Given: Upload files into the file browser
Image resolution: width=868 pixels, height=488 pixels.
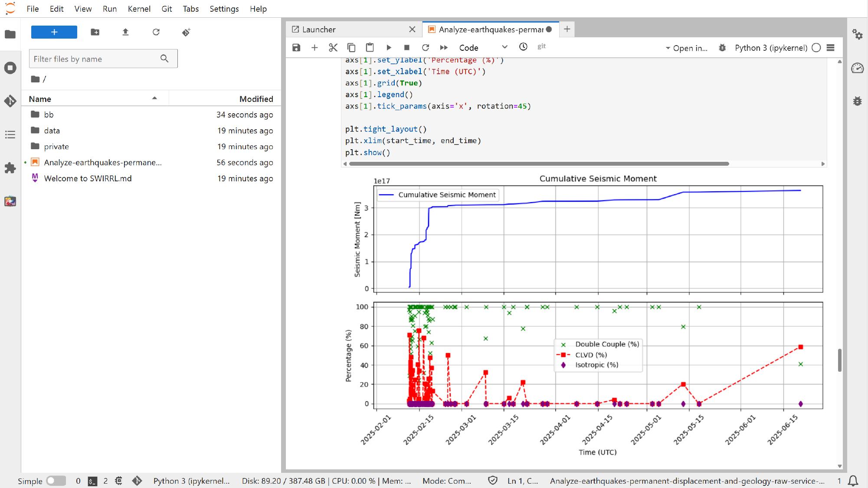Looking at the screenshot, I should click(125, 32).
